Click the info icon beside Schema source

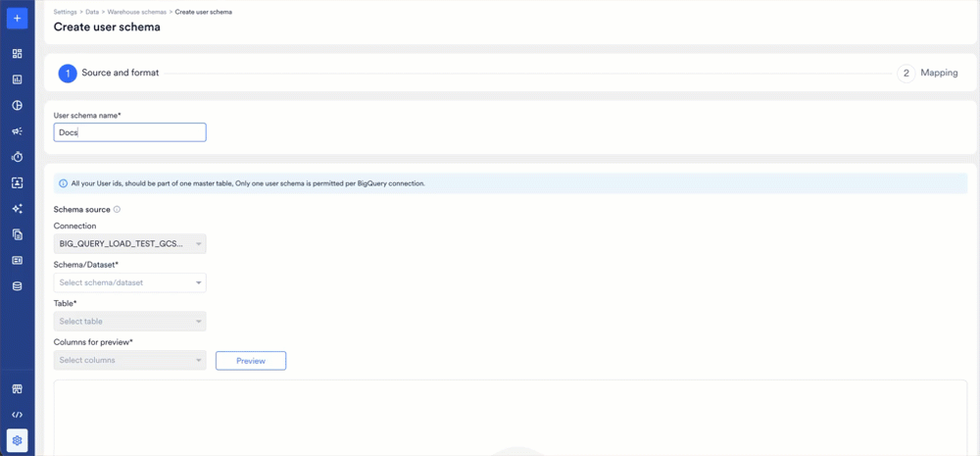[117, 210]
